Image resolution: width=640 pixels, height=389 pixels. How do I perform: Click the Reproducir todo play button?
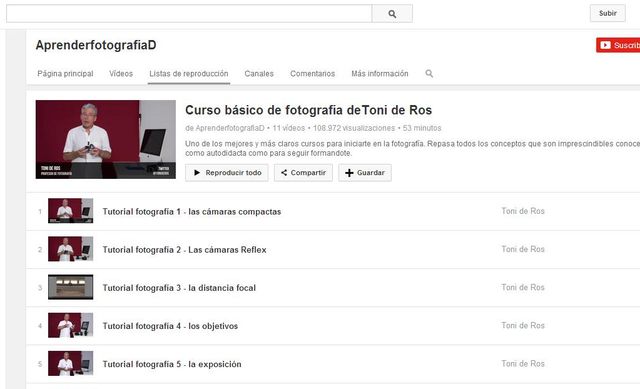point(227,173)
